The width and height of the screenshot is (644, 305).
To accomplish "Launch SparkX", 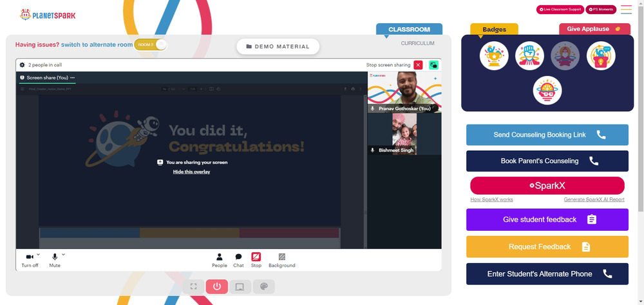I will tap(547, 186).
